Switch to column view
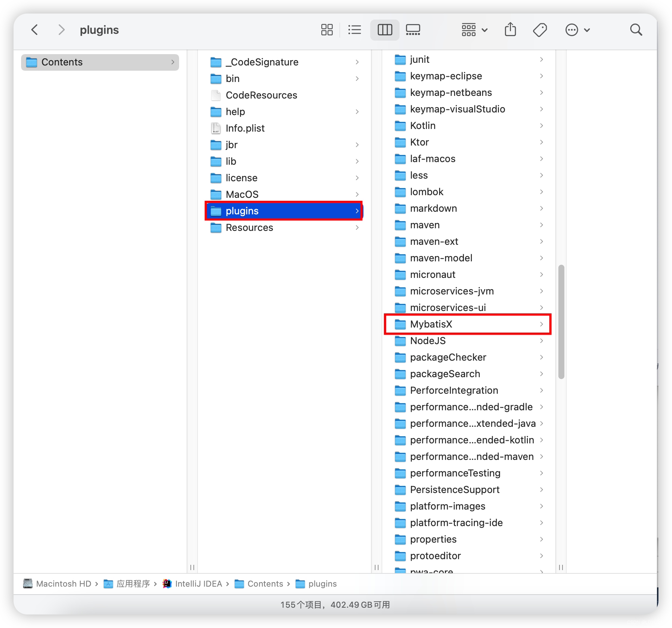 tap(385, 30)
